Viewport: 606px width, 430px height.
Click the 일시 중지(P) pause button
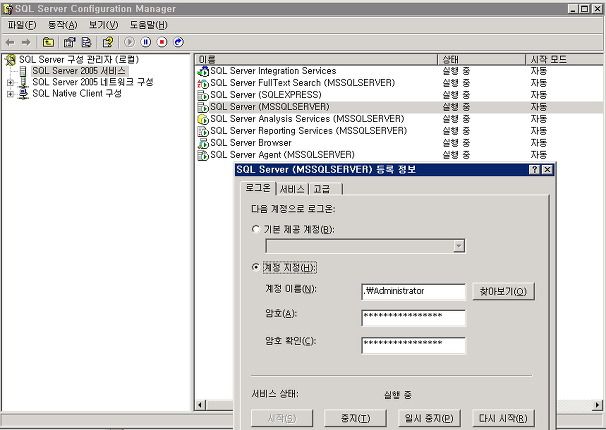tap(429, 418)
